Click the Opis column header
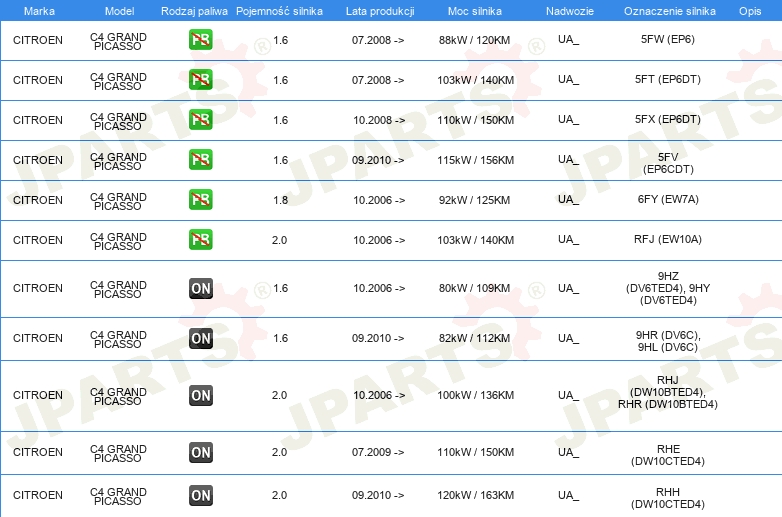 [x=750, y=11]
